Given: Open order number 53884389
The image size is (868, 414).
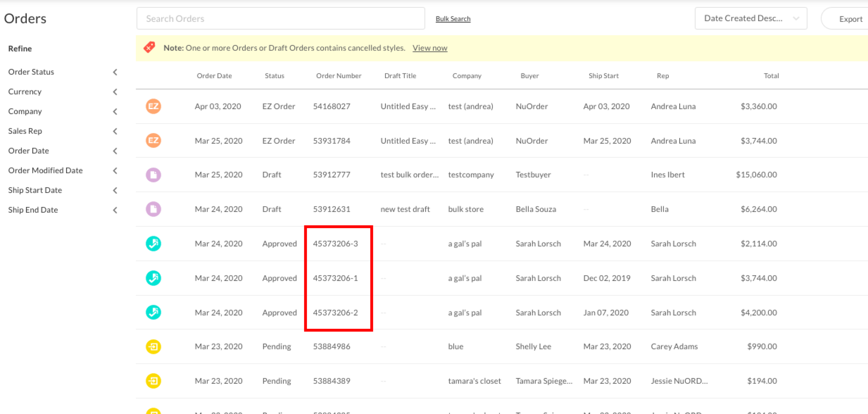Looking at the screenshot, I should tap(332, 381).
